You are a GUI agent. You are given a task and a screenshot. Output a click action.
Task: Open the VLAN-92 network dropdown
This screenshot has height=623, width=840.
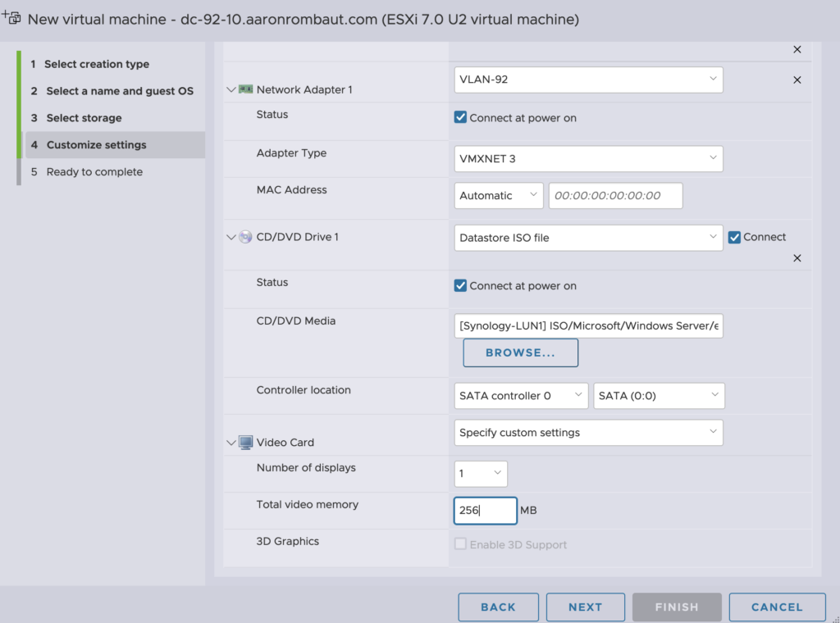pyautogui.click(x=588, y=80)
